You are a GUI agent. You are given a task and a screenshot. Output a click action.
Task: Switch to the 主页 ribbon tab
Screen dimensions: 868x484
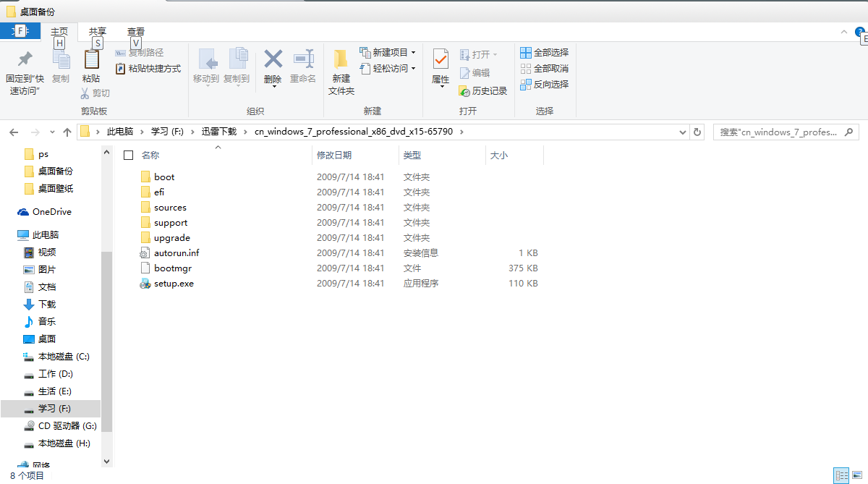click(59, 32)
